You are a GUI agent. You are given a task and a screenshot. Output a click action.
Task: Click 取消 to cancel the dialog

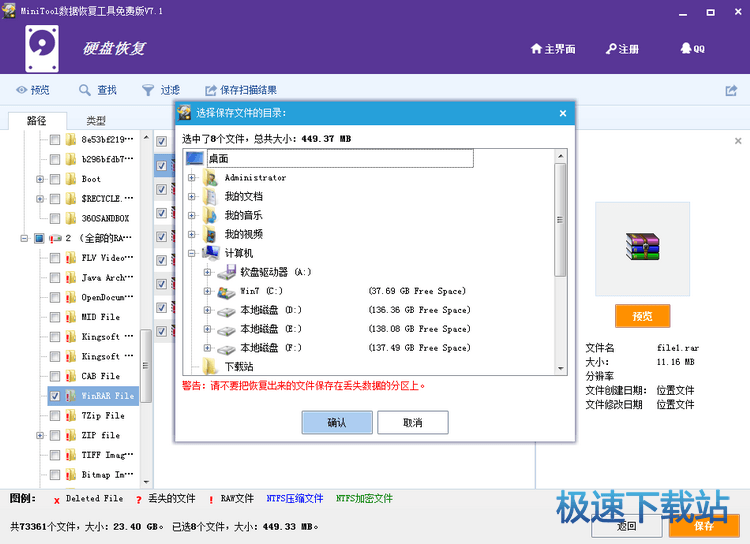tap(413, 422)
